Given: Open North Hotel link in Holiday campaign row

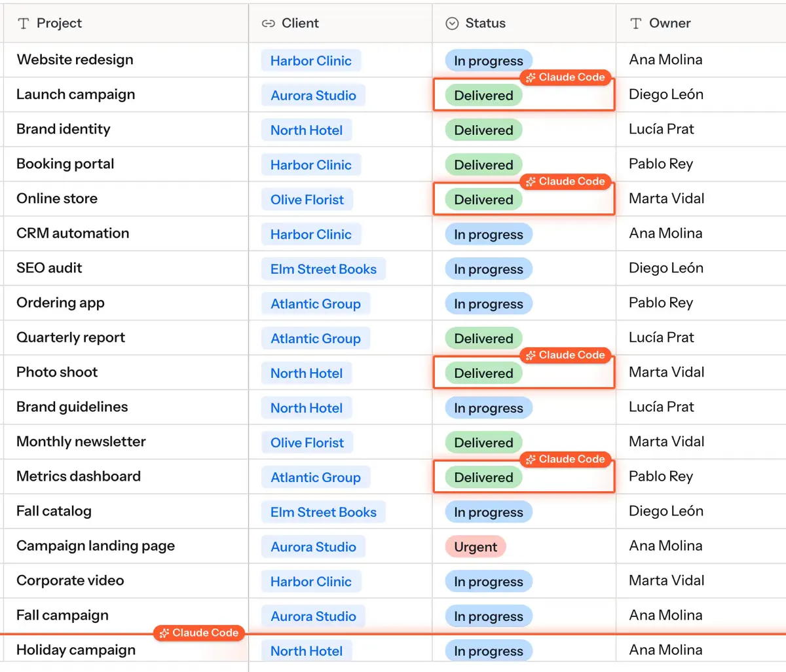Looking at the screenshot, I should coord(307,651).
